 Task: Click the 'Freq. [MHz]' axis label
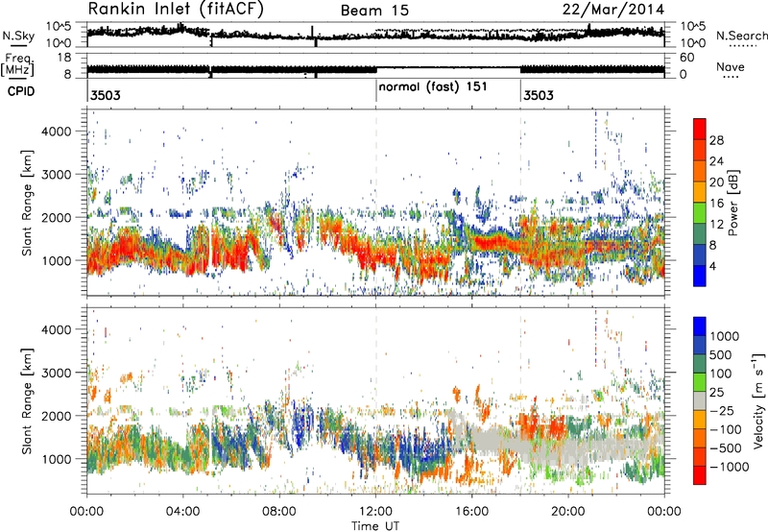(x=18, y=64)
